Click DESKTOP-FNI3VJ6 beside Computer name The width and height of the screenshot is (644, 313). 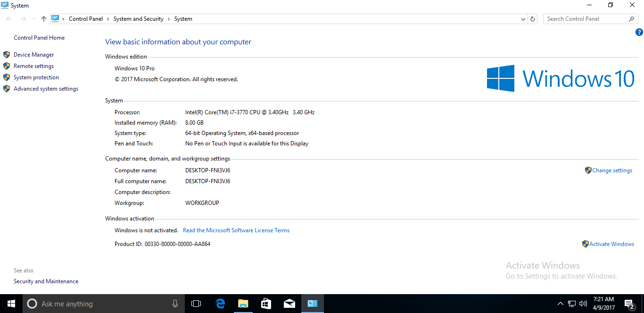click(208, 170)
